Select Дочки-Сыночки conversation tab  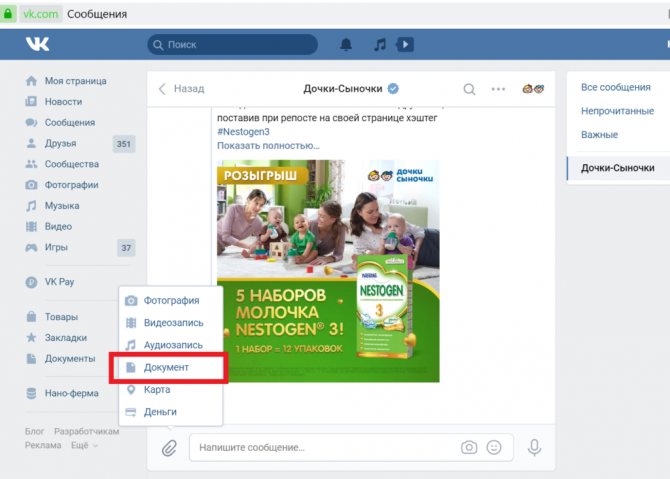pos(618,168)
